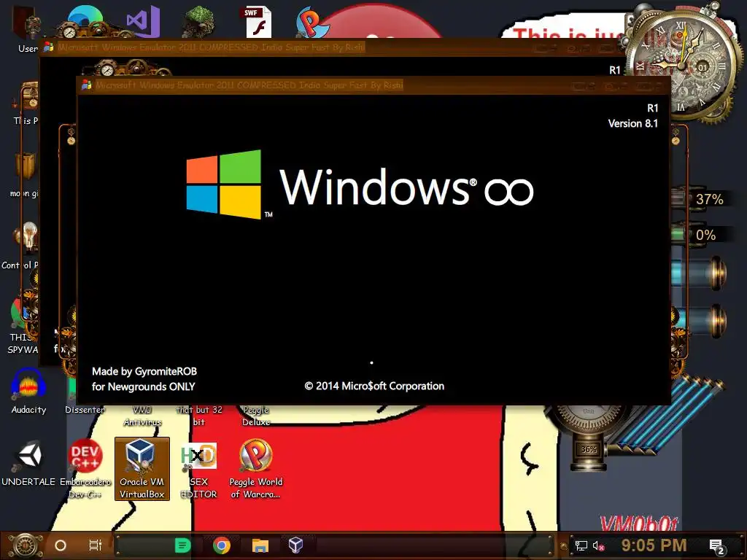Click the Windows four-color logo in emulator
The width and height of the screenshot is (747, 560).
pyautogui.click(x=224, y=184)
